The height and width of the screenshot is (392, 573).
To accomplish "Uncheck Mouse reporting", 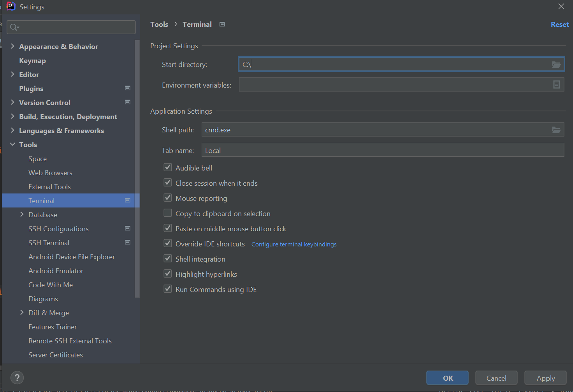I will click(x=167, y=197).
